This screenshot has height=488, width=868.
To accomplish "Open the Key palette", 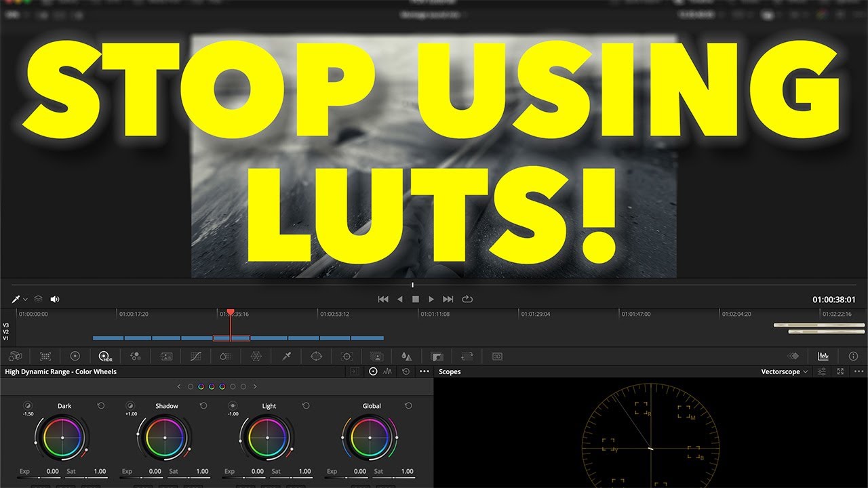I will 437,356.
